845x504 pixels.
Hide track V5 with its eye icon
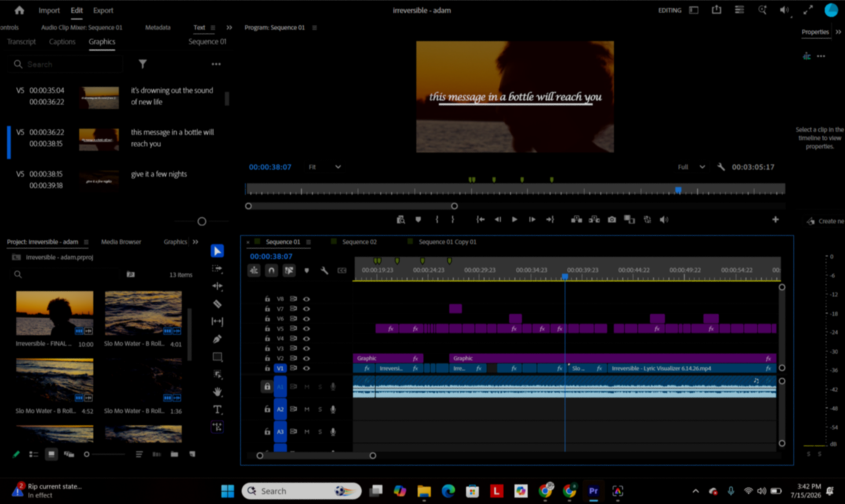(306, 328)
